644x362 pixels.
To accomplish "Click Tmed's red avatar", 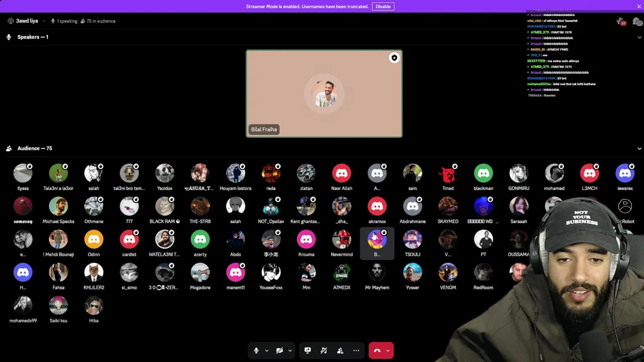I will 448,173.
